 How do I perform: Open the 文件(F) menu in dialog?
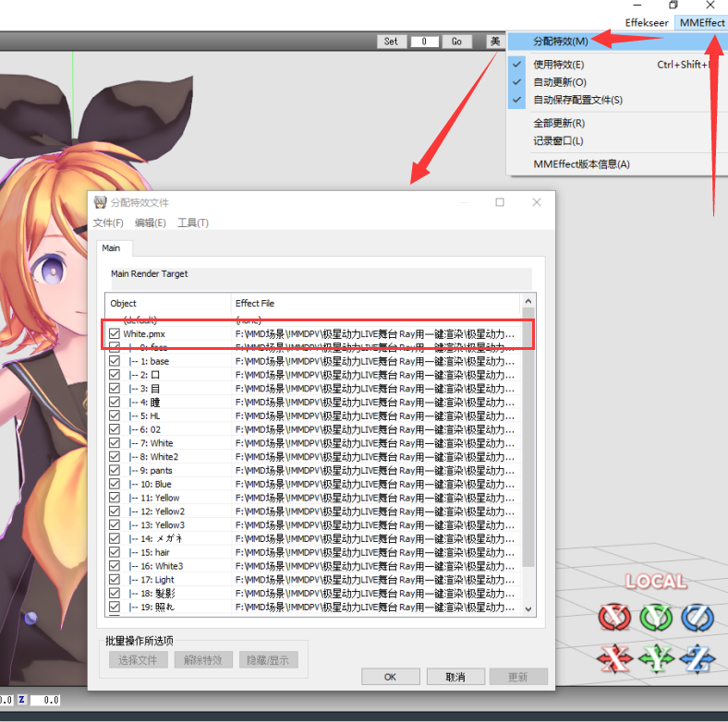(x=108, y=223)
